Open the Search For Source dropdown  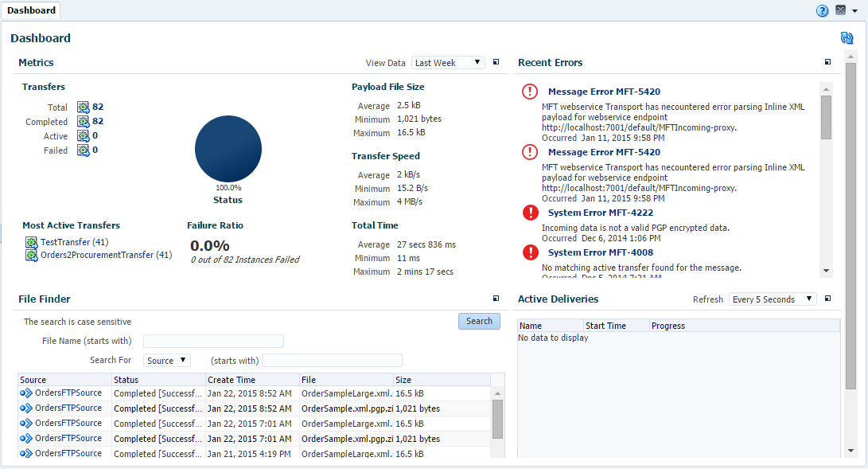click(x=167, y=360)
